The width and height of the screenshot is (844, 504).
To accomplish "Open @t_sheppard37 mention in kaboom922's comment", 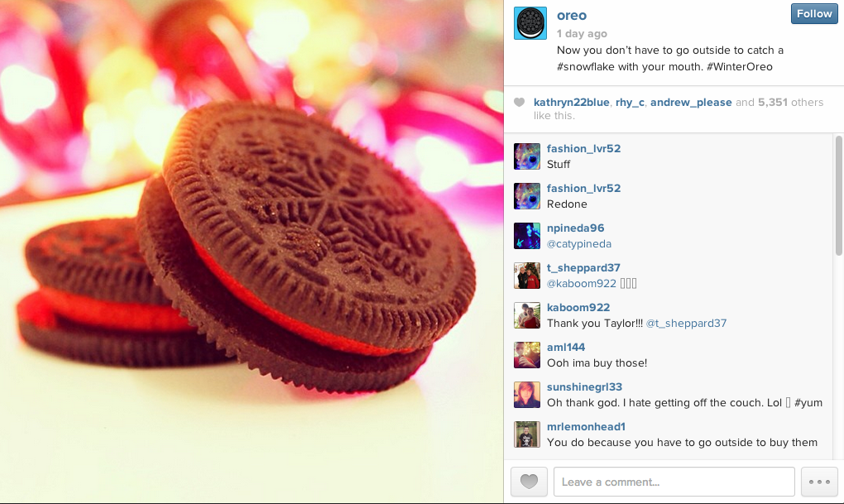I will pyautogui.click(x=686, y=323).
